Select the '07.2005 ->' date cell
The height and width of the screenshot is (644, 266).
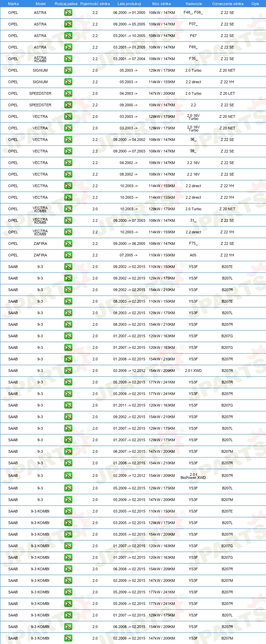(x=129, y=255)
